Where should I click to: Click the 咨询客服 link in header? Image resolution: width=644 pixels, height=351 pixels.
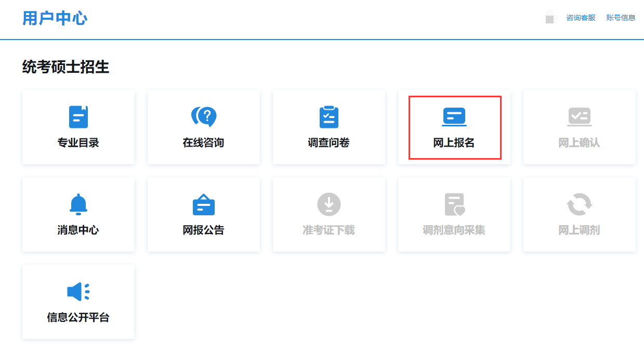click(581, 18)
